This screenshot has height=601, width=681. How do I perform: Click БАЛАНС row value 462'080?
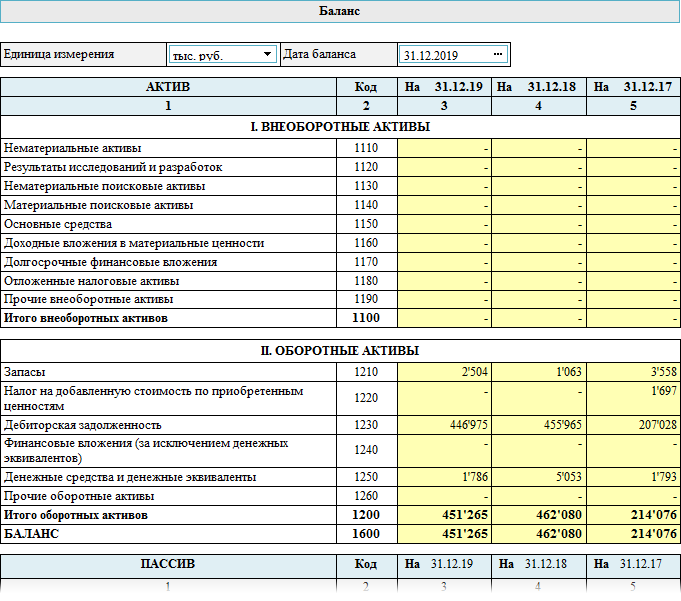point(539,534)
